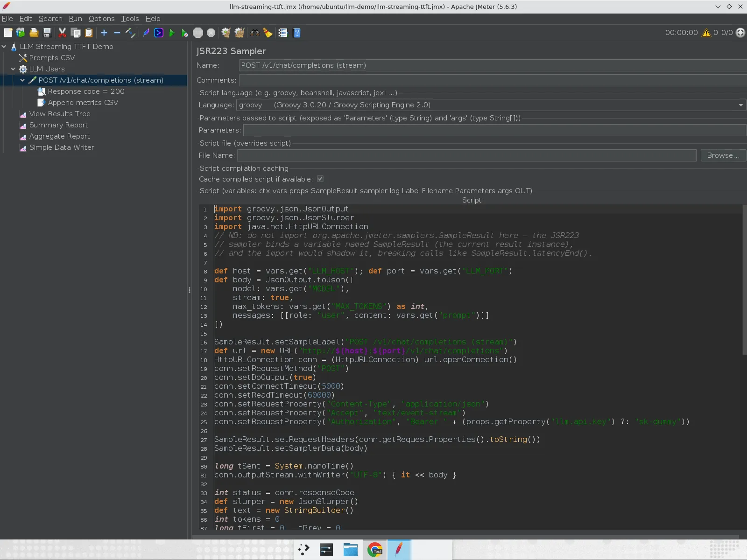The width and height of the screenshot is (747, 560).
Task: Open the Function Helper list icon
Action: (x=283, y=33)
